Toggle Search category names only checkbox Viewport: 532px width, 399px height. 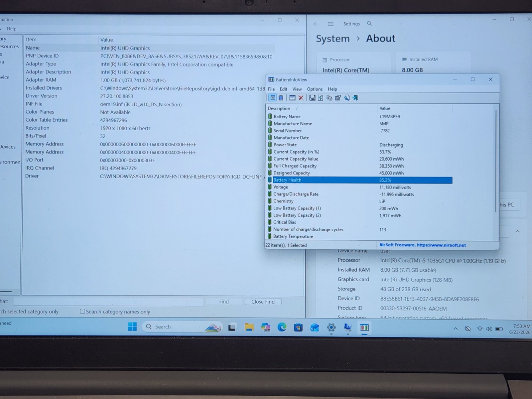(82, 312)
